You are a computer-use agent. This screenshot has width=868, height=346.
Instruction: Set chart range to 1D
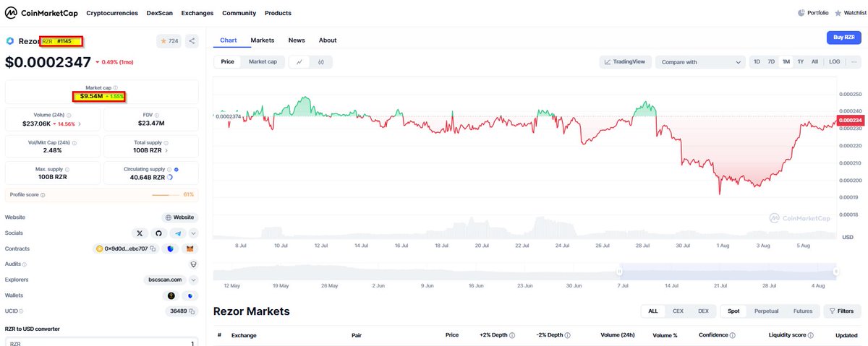[x=757, y=62]
